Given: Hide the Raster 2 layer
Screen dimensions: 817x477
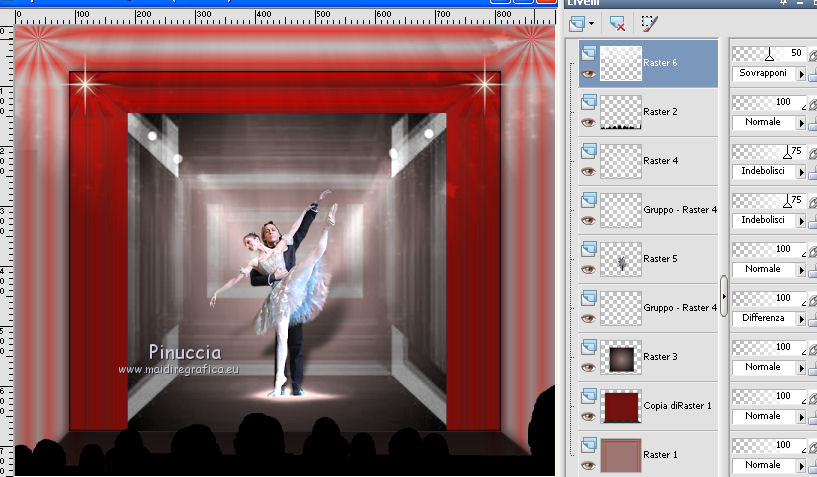Looking at the screenshot, I should [x=588, y=123].
